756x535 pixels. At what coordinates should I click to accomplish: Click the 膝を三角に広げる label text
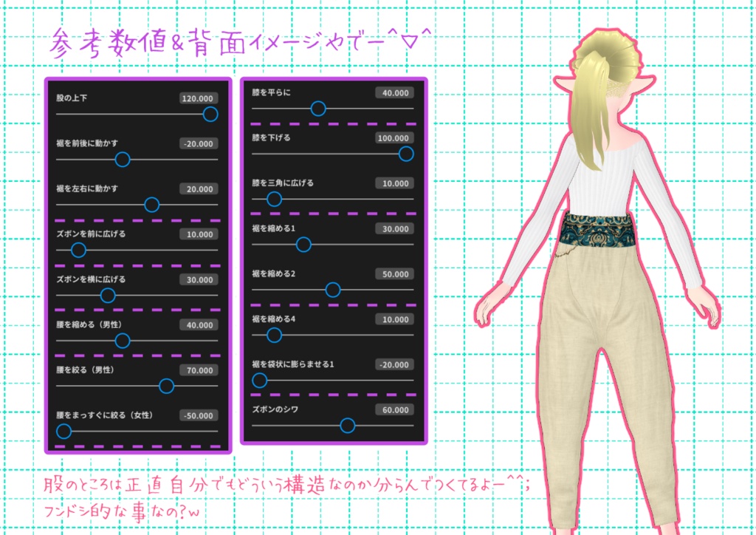(283, 183)
